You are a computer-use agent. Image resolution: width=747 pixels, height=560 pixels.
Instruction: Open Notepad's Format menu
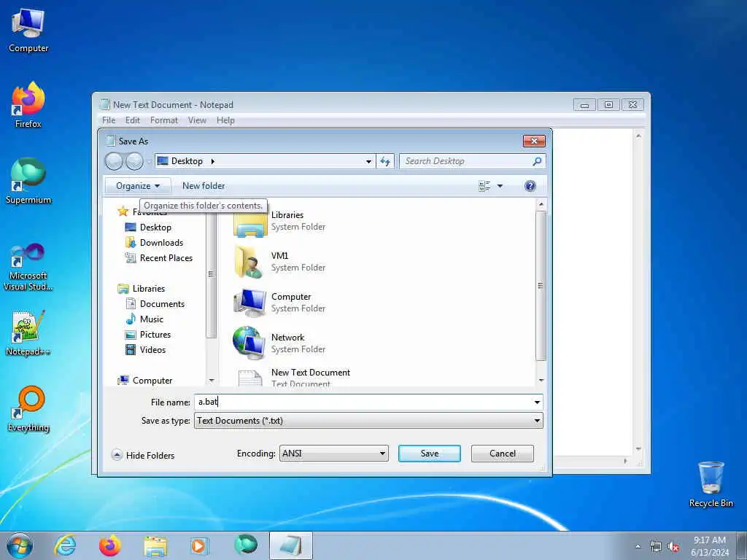click(x=164, y=120)
